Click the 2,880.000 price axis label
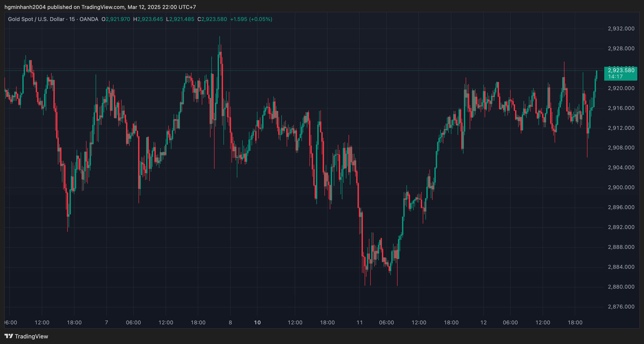This screenshot has height=344, width=644. [621, 287]
